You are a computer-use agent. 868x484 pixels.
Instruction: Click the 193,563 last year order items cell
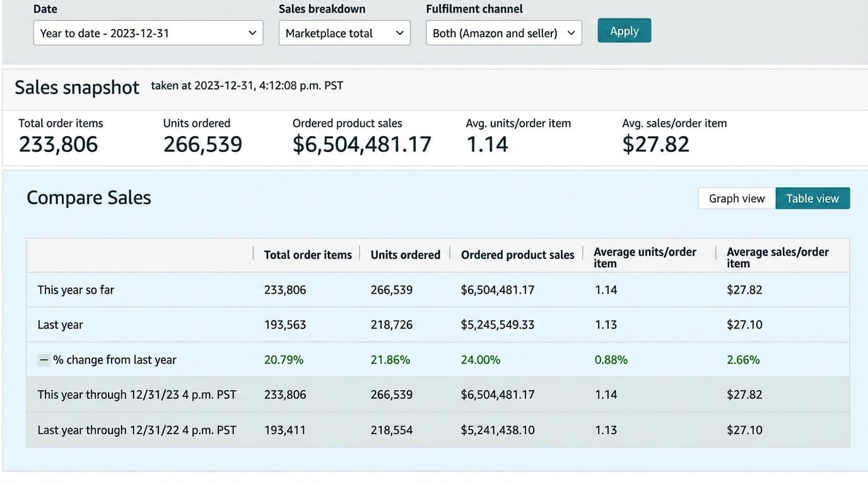tap(285, 325)
